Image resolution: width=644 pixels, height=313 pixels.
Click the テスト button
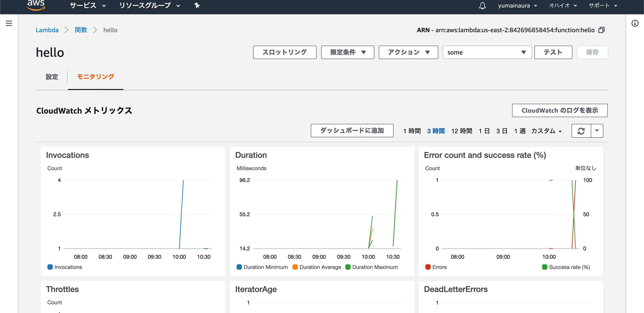click(x=553, y=52)
